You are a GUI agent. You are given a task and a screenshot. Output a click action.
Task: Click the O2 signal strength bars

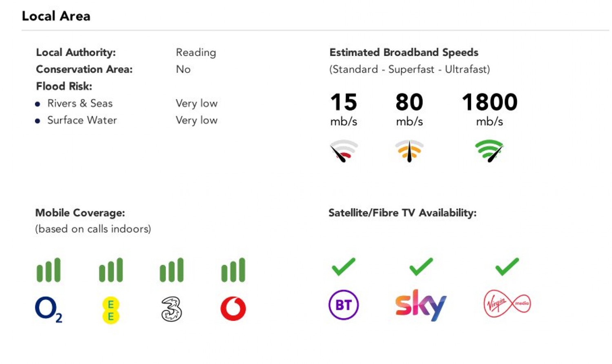point(49,270)
